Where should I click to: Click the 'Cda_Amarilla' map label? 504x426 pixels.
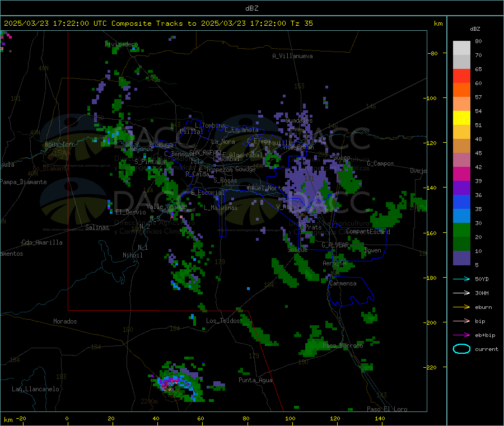coord(42,242)
